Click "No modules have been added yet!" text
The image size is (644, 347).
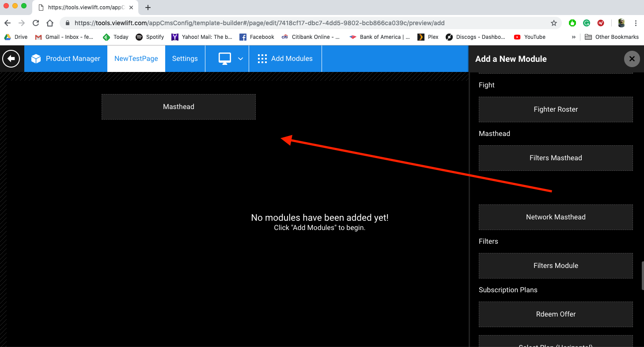click(x=320, y=218)
